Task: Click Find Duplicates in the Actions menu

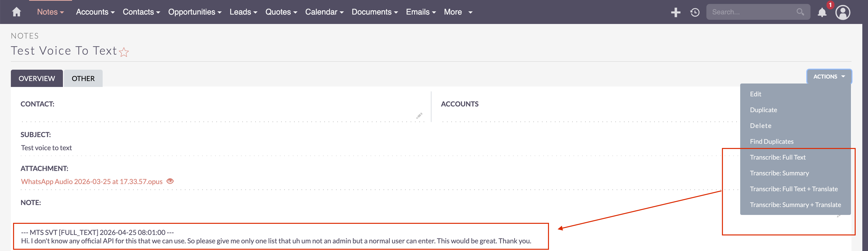Action: click(x=772, y=141)
